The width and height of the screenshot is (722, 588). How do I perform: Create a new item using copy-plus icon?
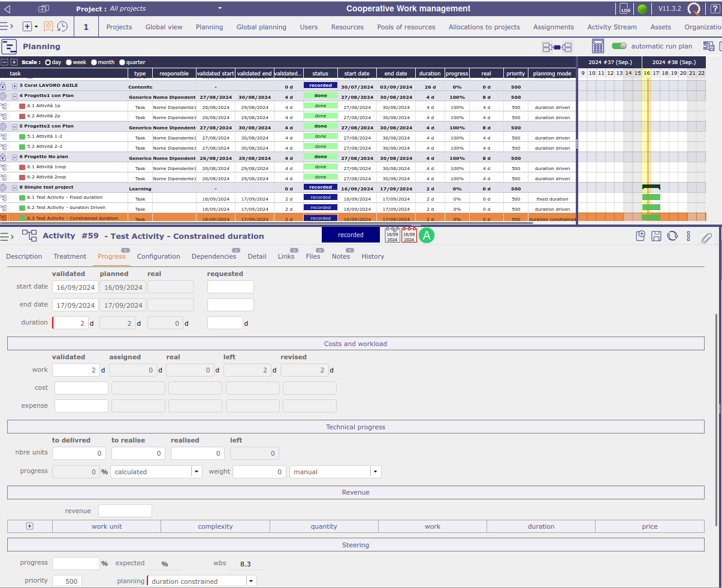coord(641,236)
